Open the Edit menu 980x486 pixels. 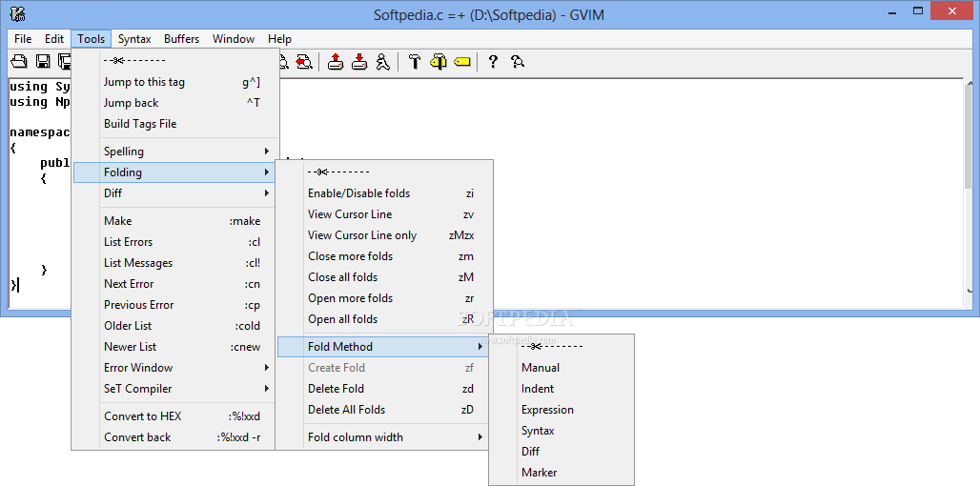(54, 39)
